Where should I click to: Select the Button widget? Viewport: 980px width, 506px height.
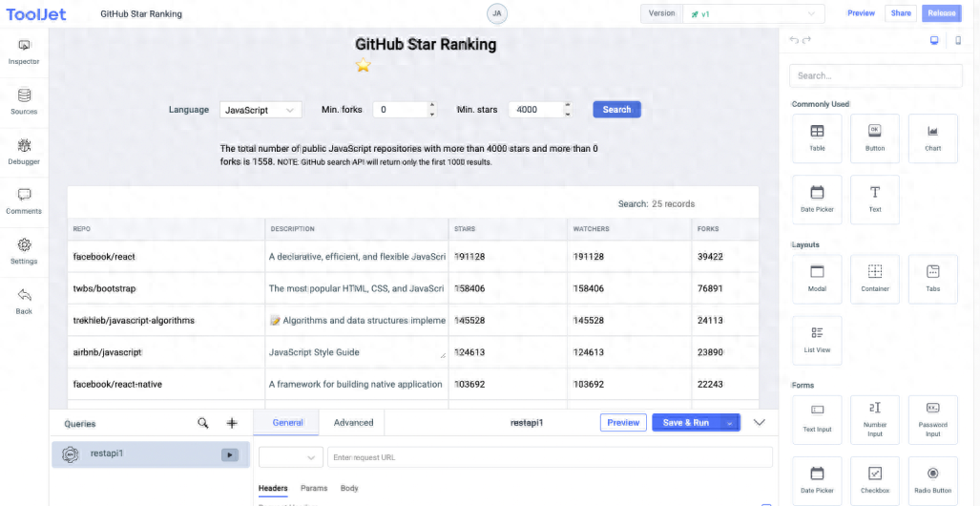click(875, 138)
